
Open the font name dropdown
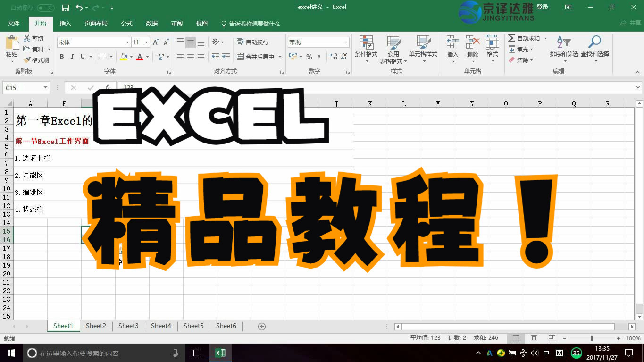127,42
